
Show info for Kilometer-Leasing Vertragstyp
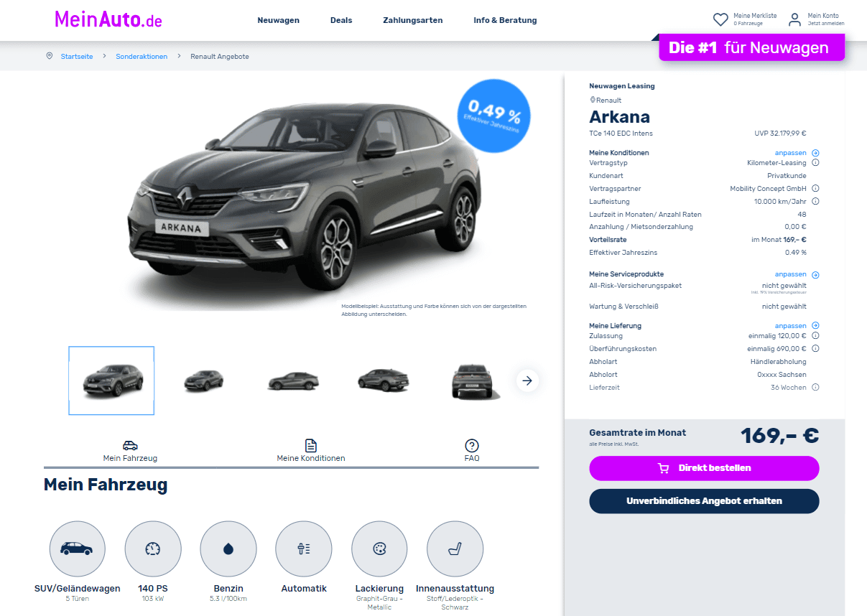(x=815, y=163)
